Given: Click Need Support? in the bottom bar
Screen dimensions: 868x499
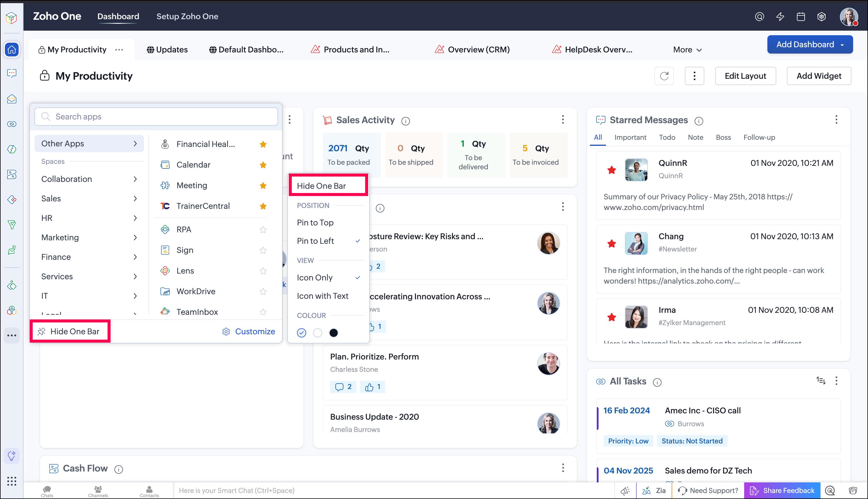Looking at the screenshot, I should (708, 491).
